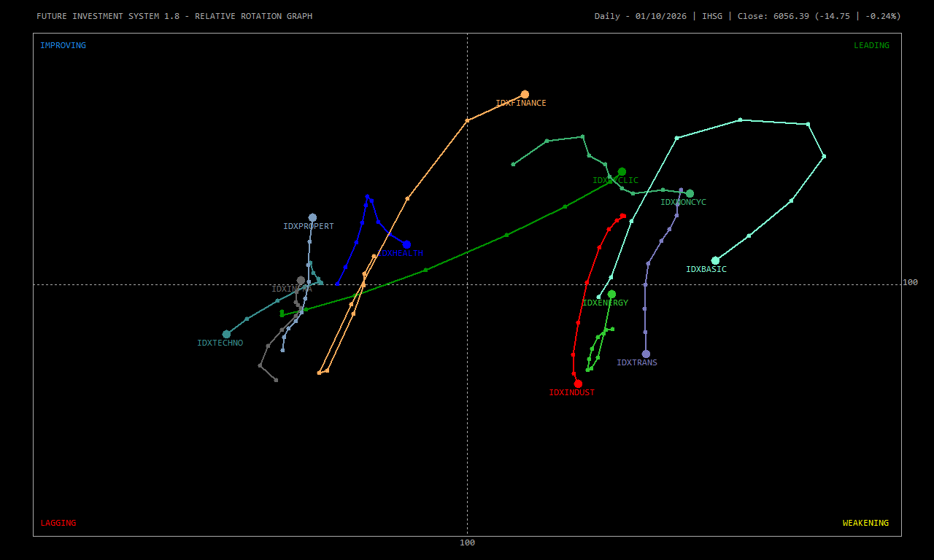
Task: Select the IDXINFRA sector label
Action: pyautogui.click(x=292, y=289)
